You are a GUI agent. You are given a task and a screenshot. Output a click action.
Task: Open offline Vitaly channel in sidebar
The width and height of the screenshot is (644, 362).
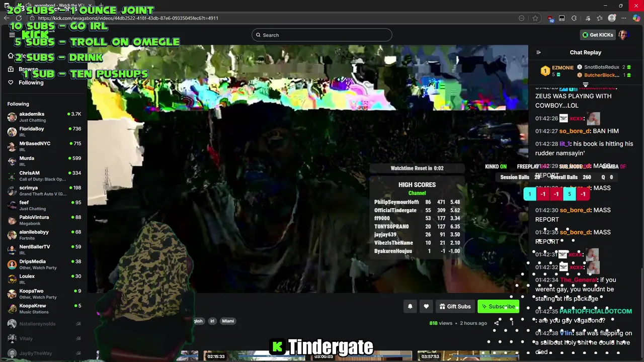pos(44,339)
